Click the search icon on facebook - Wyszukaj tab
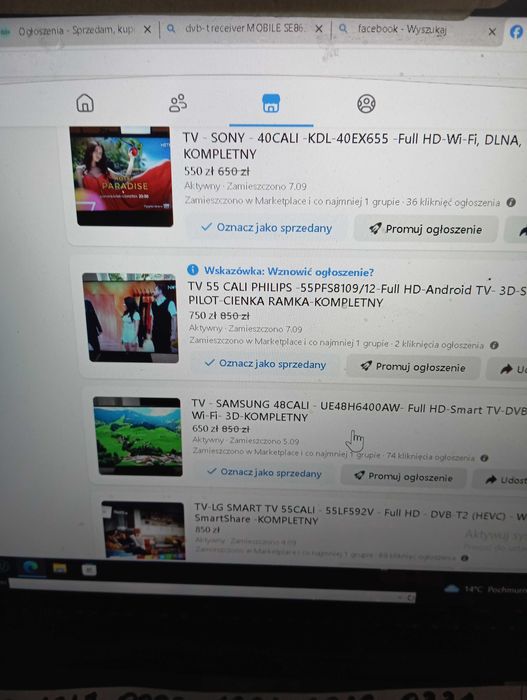 pos(343,29)
